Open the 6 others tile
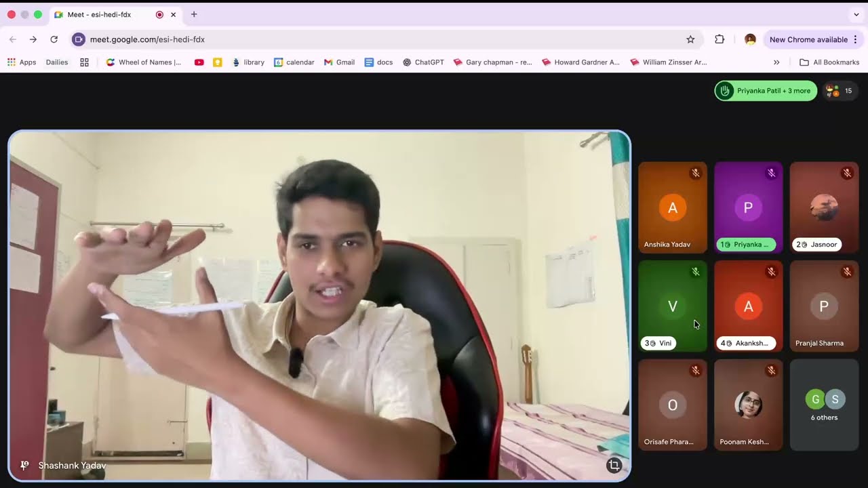The width and height of the screenshot is (868, 488). (x=825, y=405)
